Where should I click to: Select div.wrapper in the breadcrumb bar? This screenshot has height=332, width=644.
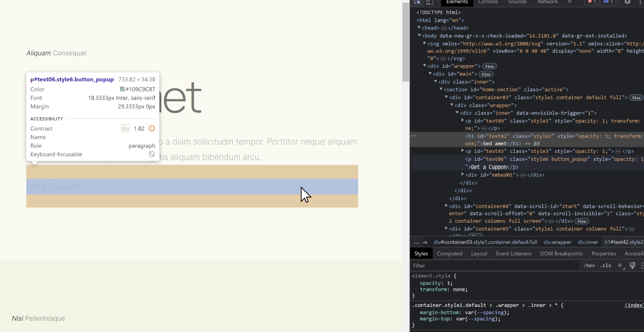click(x=557, y=242)
